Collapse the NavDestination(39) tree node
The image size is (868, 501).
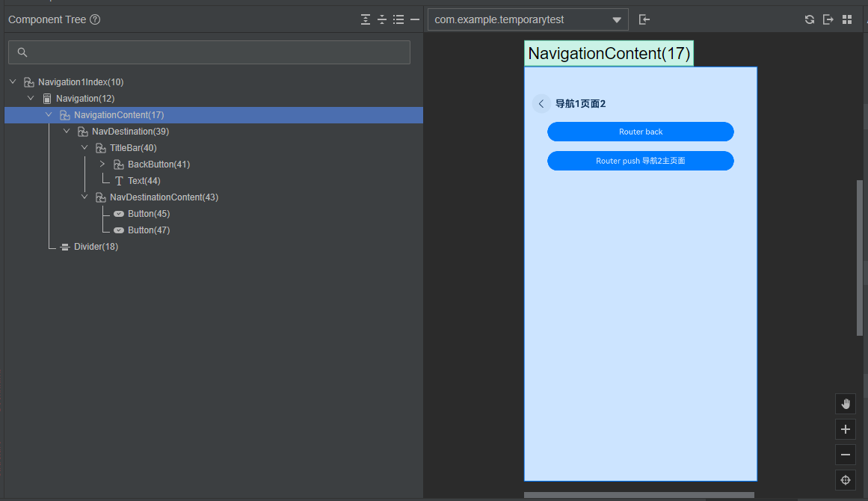[66, 131]
